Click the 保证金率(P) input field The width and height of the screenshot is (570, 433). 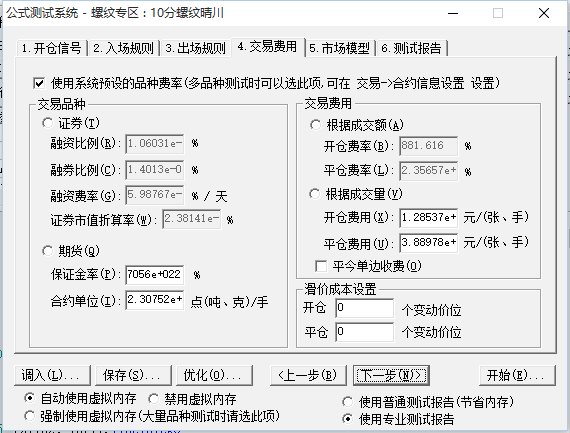click(154, 274)
